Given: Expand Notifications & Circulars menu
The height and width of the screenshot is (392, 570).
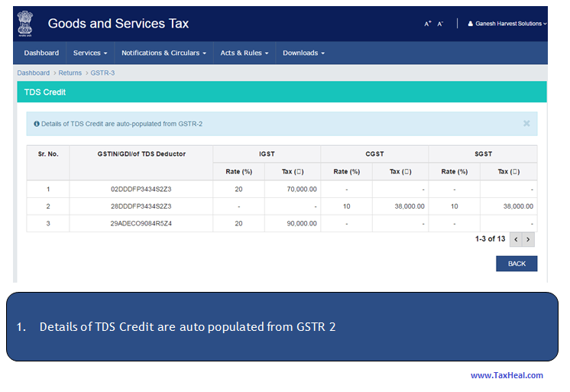Looking at the screenshot, I should click(x=164, y=53).
